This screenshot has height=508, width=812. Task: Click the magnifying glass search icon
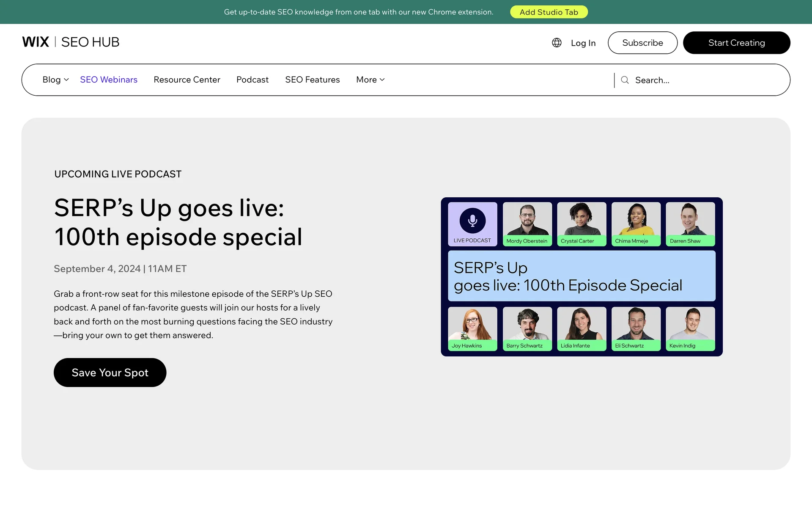625,80
